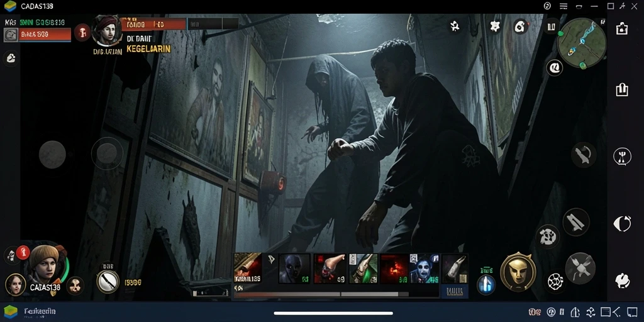Click the red-tinted tray icon at bottom right
Screen dimensions: 644x322
pos(535,312)
